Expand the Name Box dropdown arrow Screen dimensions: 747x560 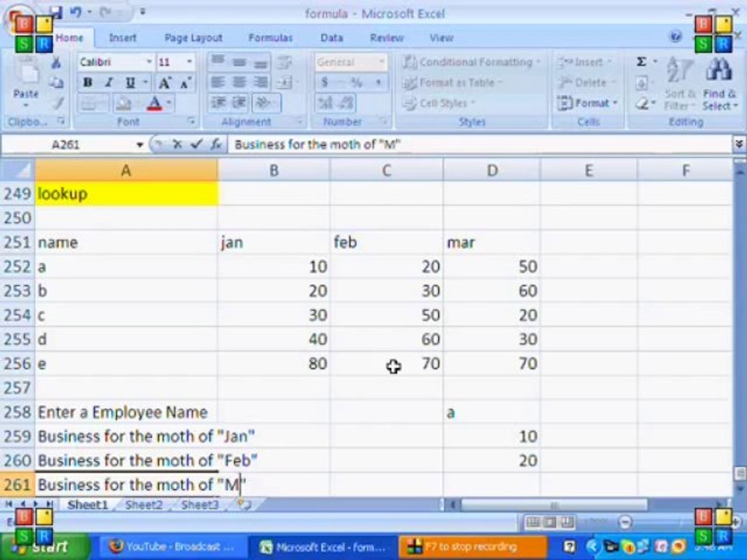click(139, 145)
